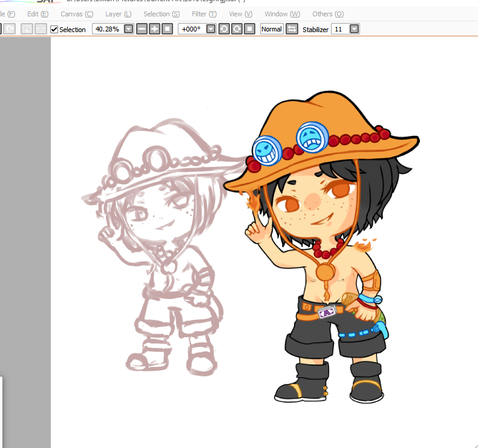The width and height of the screenshot is (478, 448).
Task: Click the redo arrow icon
Action: [x=10, y=29]
